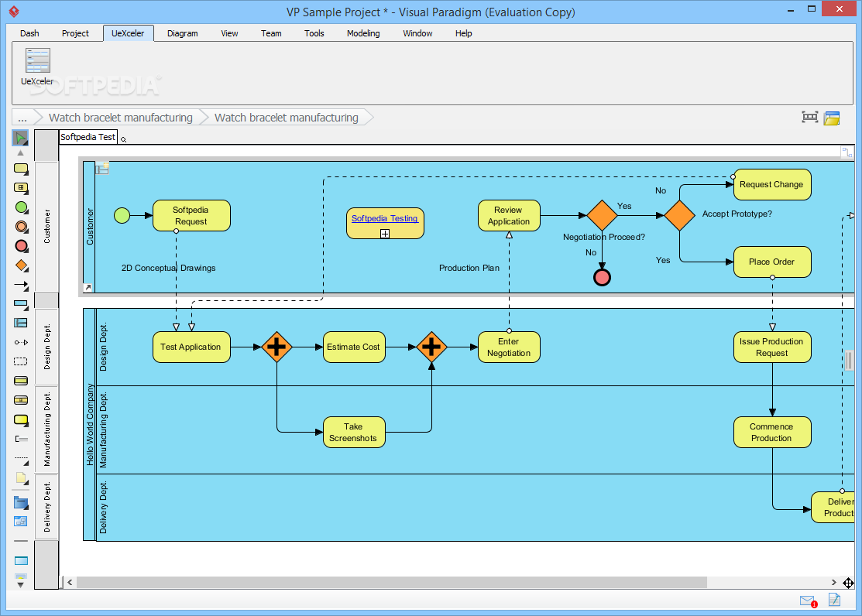Click the pool property icon in Customer pool
Screen dimensions: 862x616
102,168
